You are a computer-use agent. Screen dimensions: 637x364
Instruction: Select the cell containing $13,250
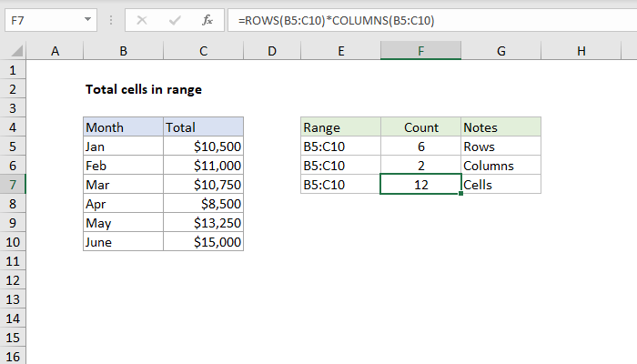pos(203,223)
